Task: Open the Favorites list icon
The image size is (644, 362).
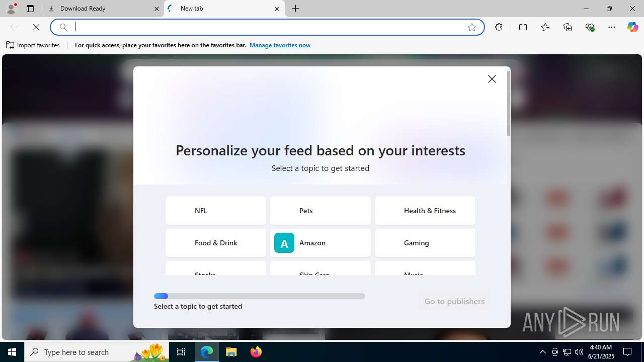Action: (x=545, y=27)
